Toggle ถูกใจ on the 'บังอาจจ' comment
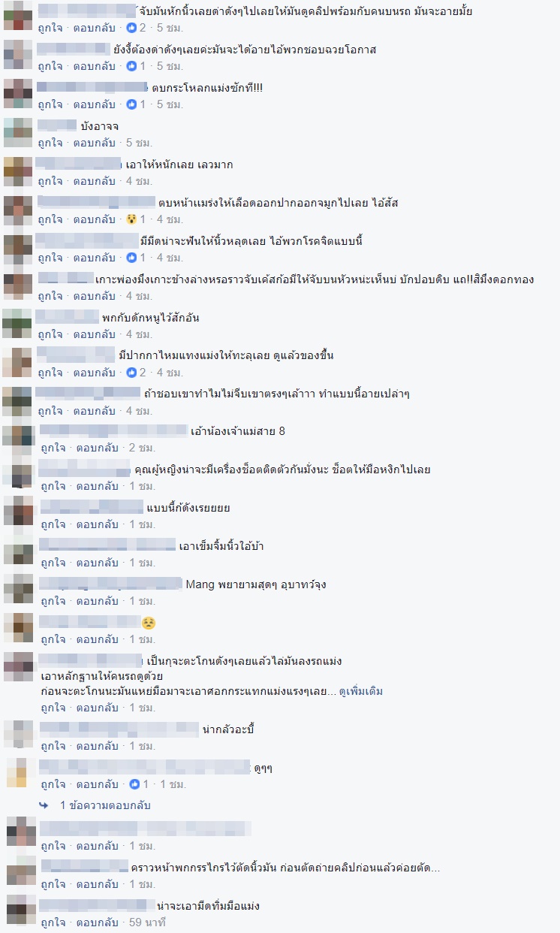Viewport: 560px width, 933px height. 50,143
